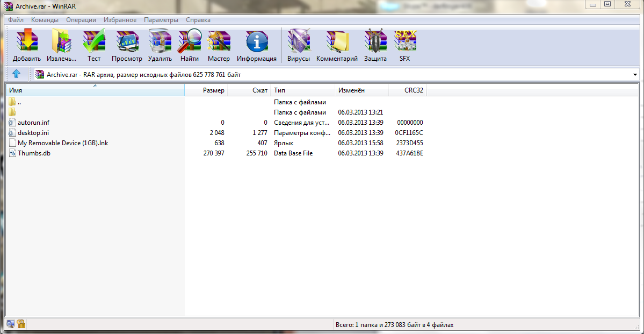Screen dimensions: 644x334
Task: Click CRC32 value 437A618E
Action: tap(409, 153)
